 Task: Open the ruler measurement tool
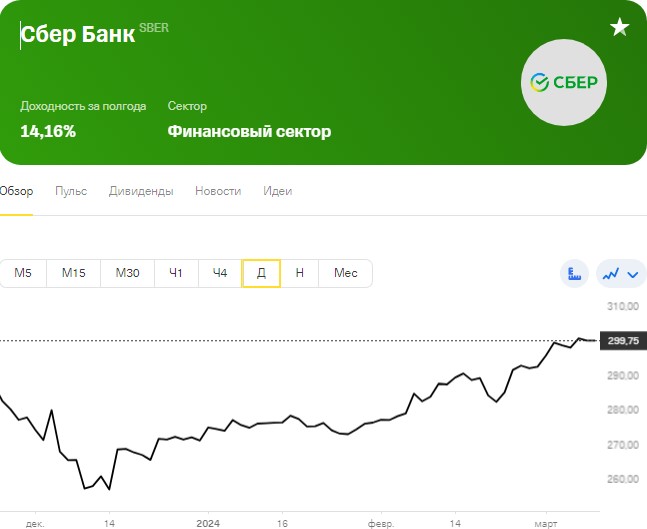[x=574, y=274]
